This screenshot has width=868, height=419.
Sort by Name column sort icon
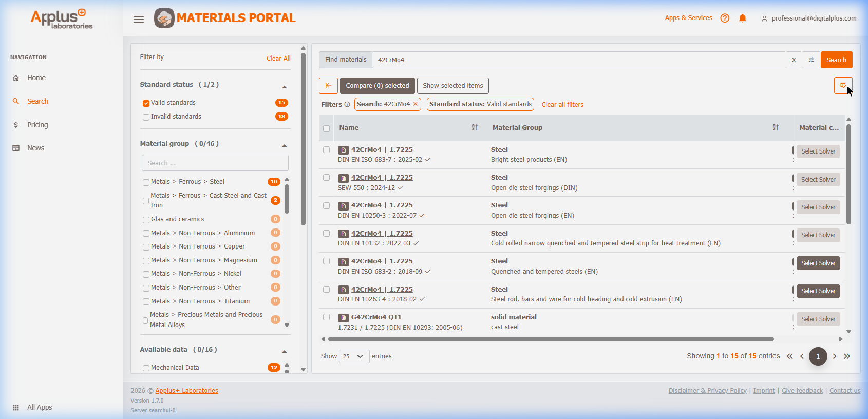coord(475,128)
